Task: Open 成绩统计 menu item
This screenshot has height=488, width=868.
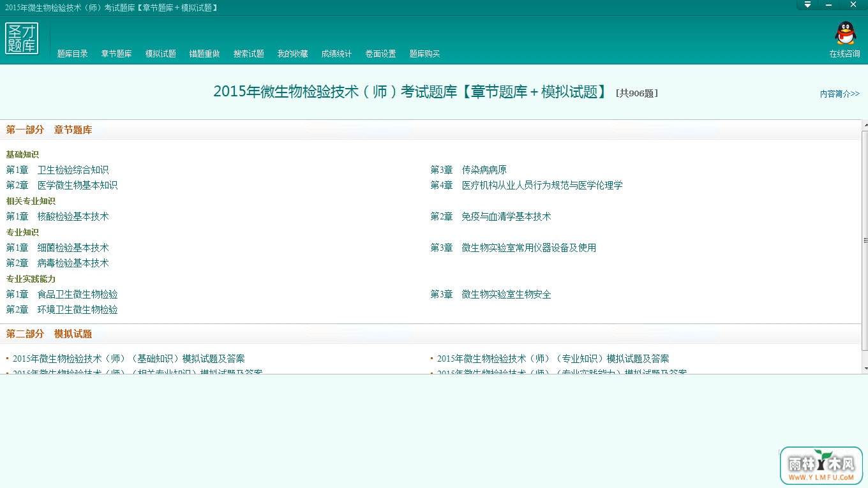Action: point(337,54)
